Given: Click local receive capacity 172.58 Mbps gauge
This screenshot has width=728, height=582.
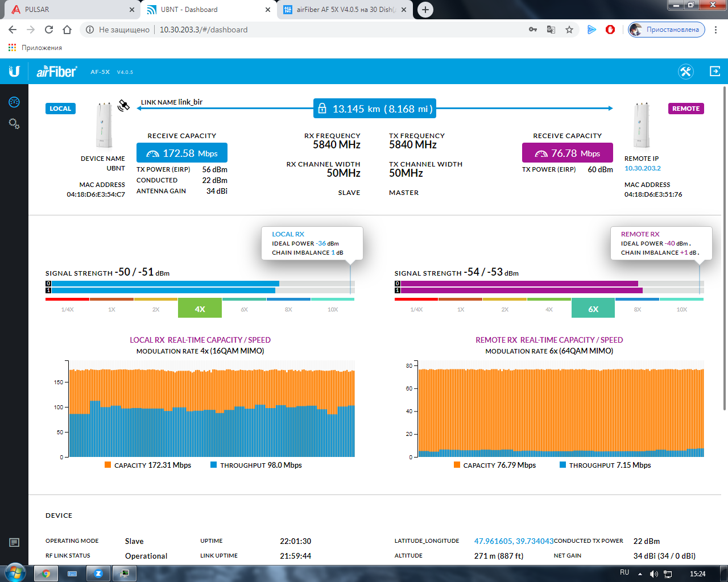Looking at the screenshot, I should click(181, 153).
